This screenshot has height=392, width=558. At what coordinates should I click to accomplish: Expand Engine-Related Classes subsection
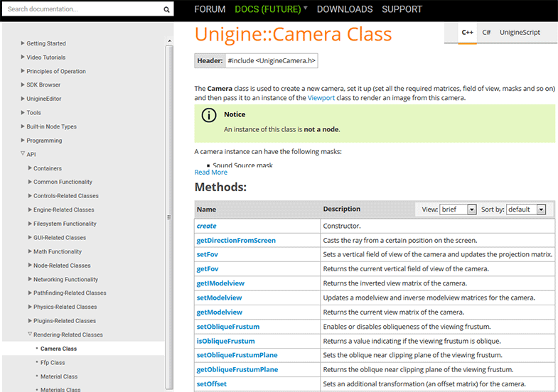[x=30, y=209]
